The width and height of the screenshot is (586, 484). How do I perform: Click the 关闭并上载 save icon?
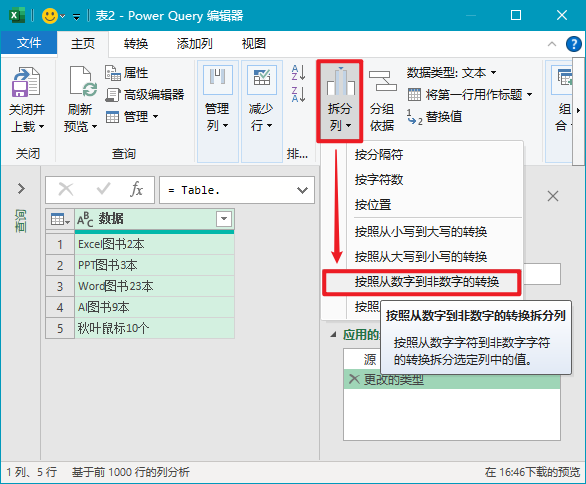click(x=26, y=82)
